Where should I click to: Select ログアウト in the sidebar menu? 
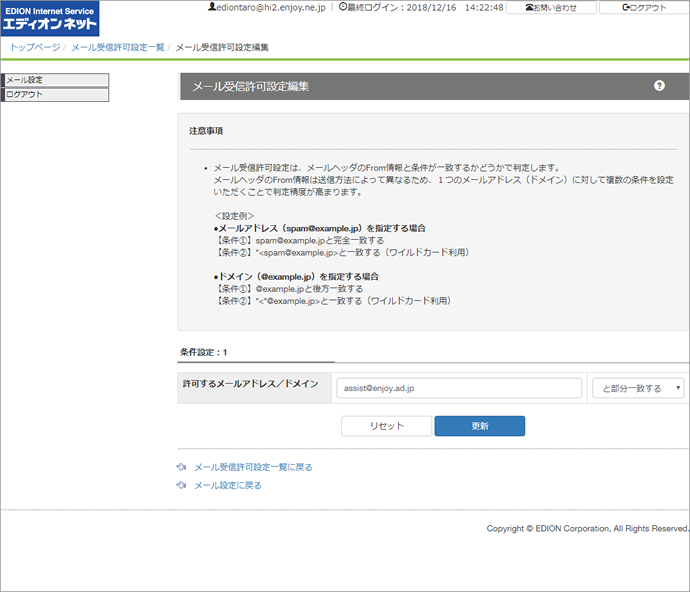pyautogui.click(x=55, y=95)
